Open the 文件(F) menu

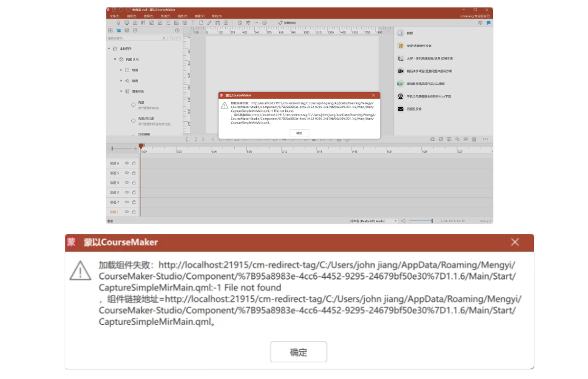coord(114,16)
